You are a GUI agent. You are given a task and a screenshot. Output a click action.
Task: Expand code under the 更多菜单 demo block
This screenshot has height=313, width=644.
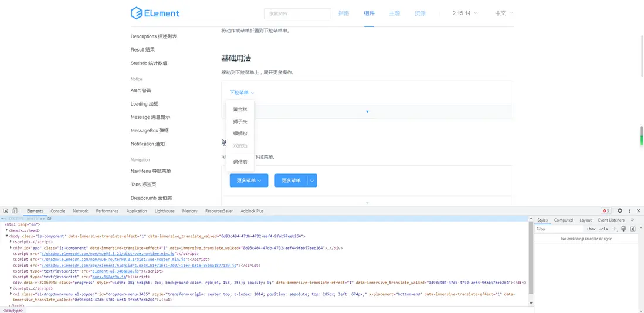tap(367, 203)
